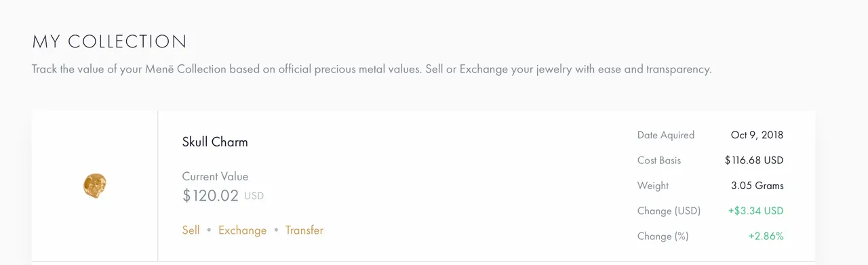Click the green +$3.34 USD change value
This screenshot has height=265, width=868.
[x=756, y=211]
